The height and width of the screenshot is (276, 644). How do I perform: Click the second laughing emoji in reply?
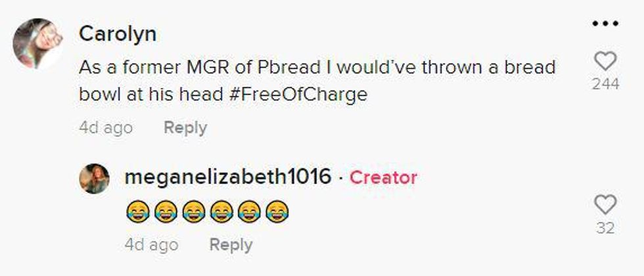pos(166,212)
